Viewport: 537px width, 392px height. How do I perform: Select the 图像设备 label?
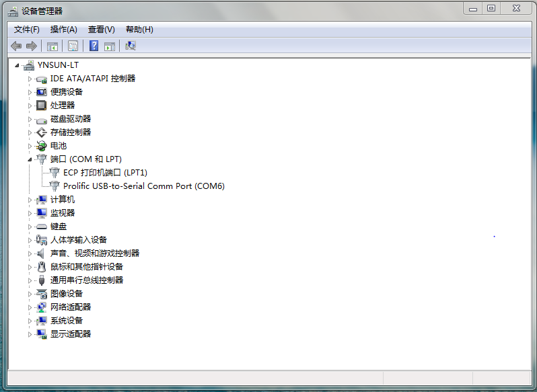[x=67, y=294]
